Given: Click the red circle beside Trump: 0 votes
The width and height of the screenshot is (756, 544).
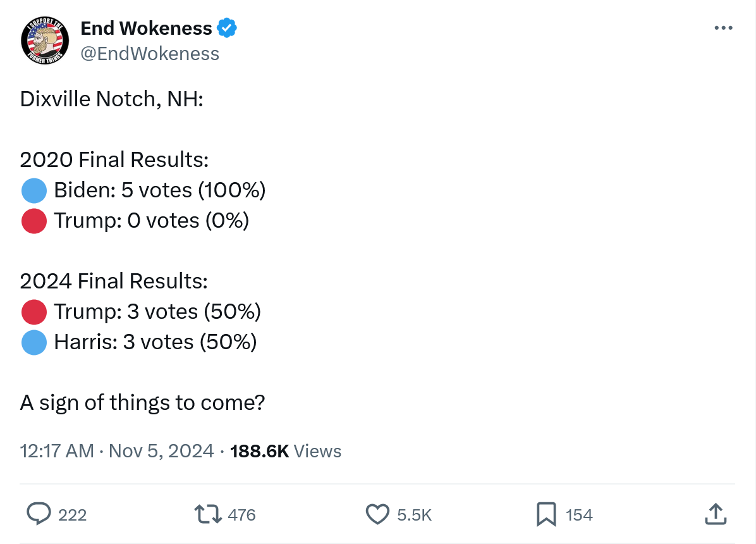Looking at the screenshot, I should (34, 221).
